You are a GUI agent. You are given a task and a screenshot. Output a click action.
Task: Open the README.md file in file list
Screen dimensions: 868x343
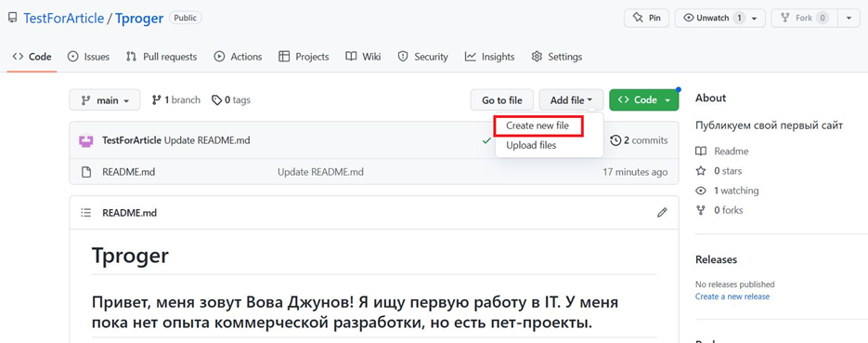click(128, 172)
